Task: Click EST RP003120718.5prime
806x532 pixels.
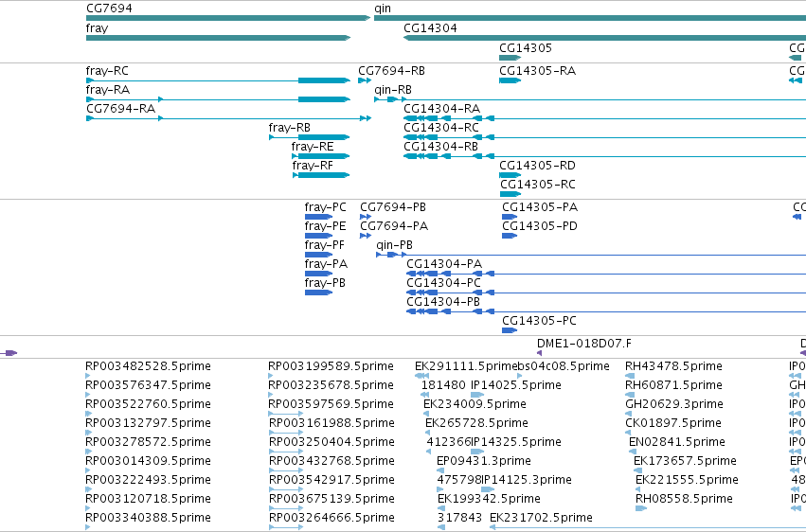Action: [x=148, y=499]
